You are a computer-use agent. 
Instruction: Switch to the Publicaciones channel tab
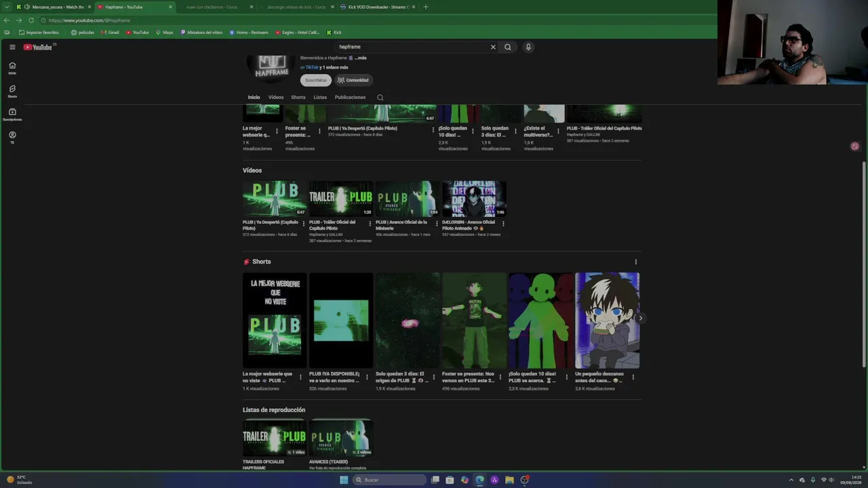(350, 97)
